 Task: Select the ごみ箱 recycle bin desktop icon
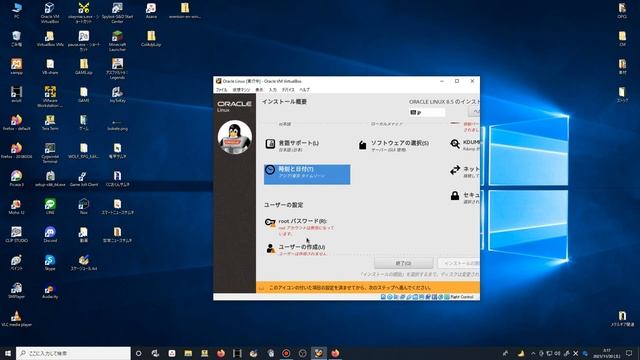(16, 39)
